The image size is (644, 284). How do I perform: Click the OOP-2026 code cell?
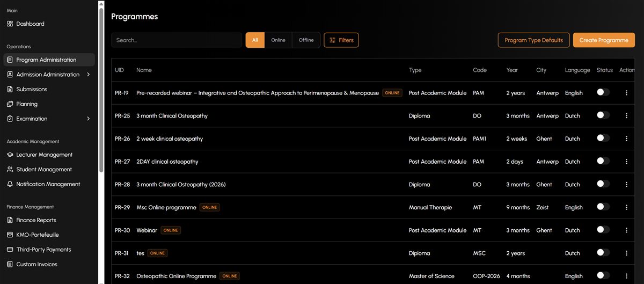tap(486, 276)
